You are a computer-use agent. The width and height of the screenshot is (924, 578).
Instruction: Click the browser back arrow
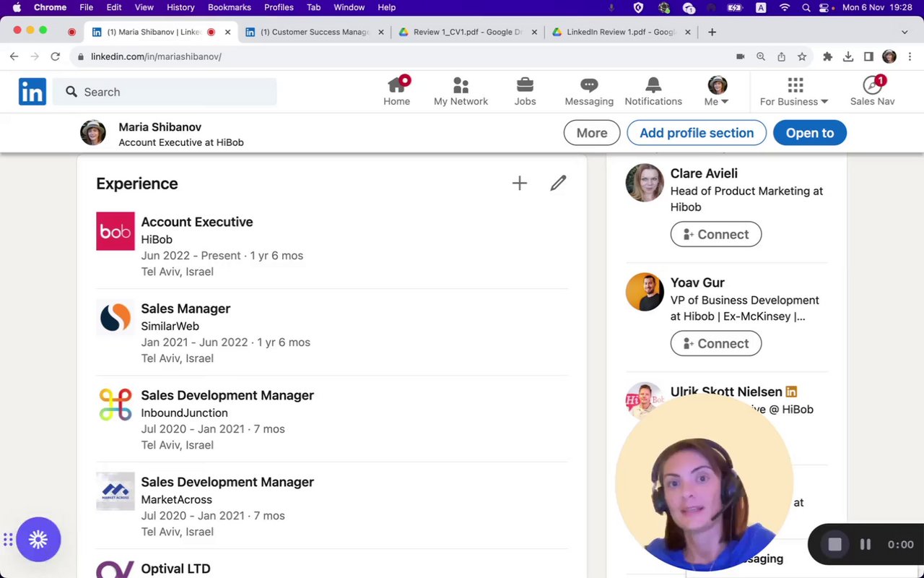[x=14, y=56]
